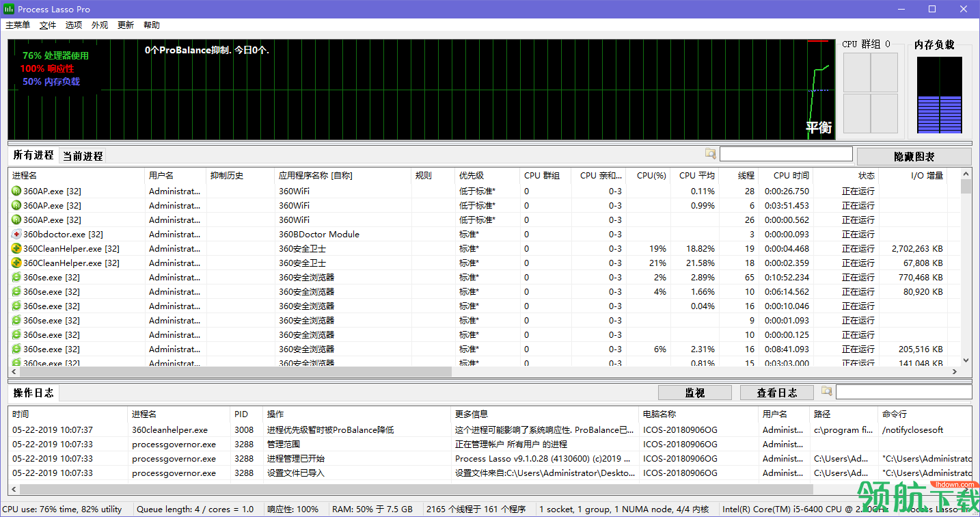
Task: Click the 360AP.exe icon in the 0:00:26.750 row
Action: click(x=16, y=191)
